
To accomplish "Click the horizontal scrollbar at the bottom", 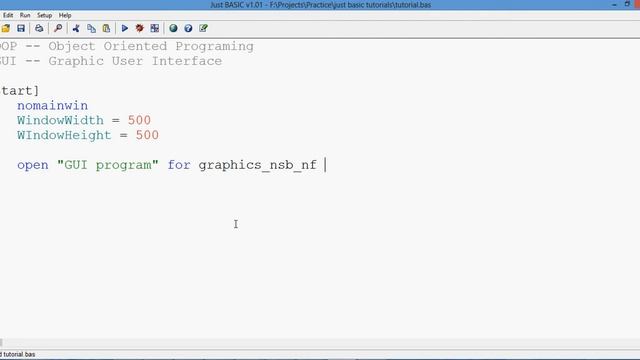I will coord(320,343).
